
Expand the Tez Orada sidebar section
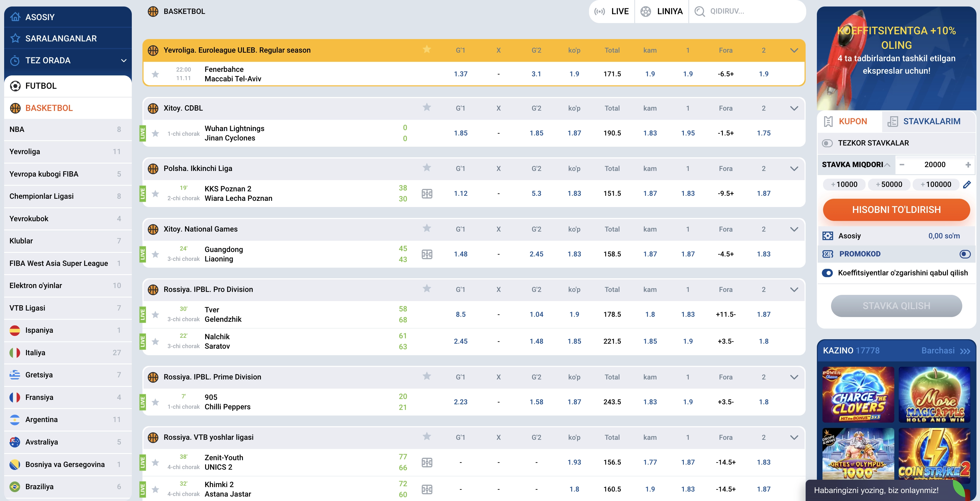[123, 61]
